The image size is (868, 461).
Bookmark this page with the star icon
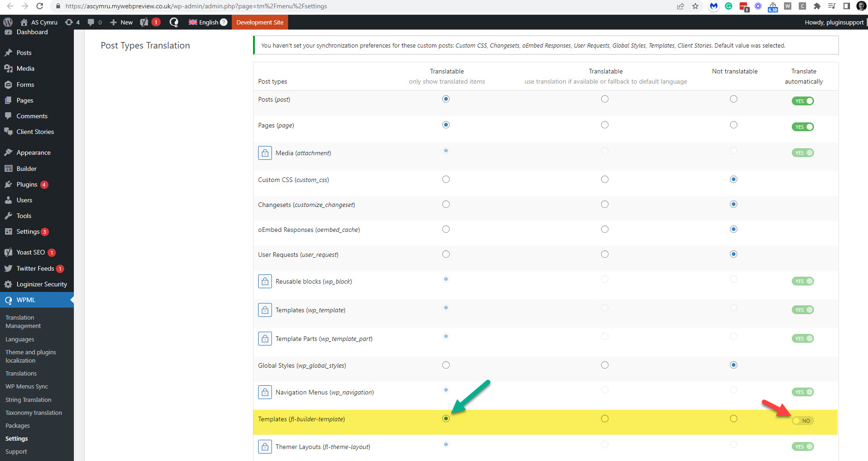(x=695, y=6)
